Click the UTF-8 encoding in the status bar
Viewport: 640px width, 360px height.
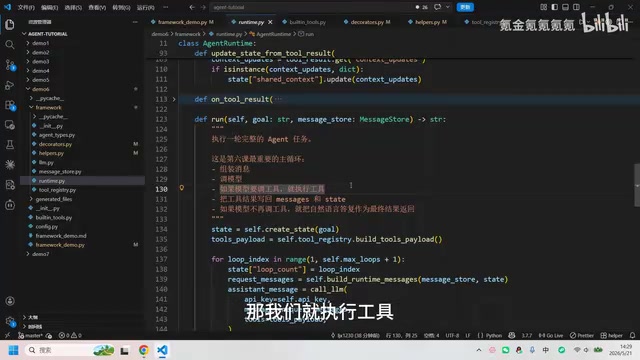pos(452,335)
